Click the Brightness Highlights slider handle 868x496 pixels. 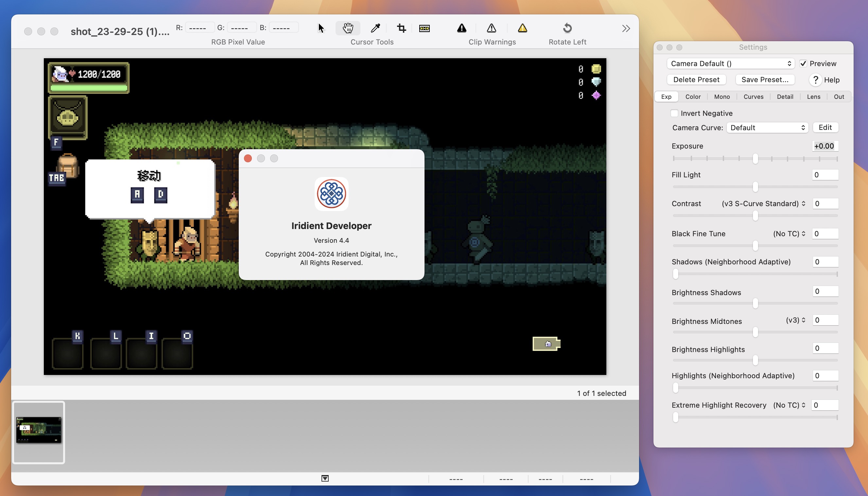[755, 361]
